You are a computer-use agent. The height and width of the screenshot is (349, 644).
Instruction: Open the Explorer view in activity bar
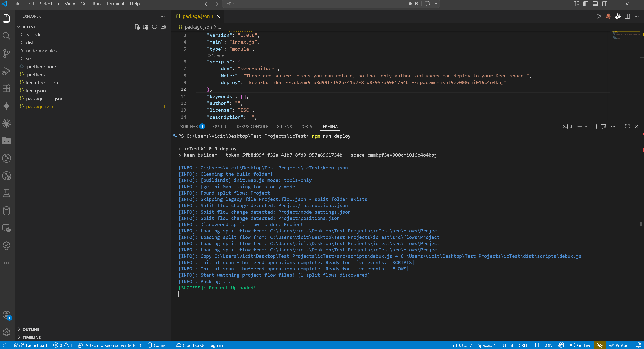pyautogui.click(x=6, y=18)
